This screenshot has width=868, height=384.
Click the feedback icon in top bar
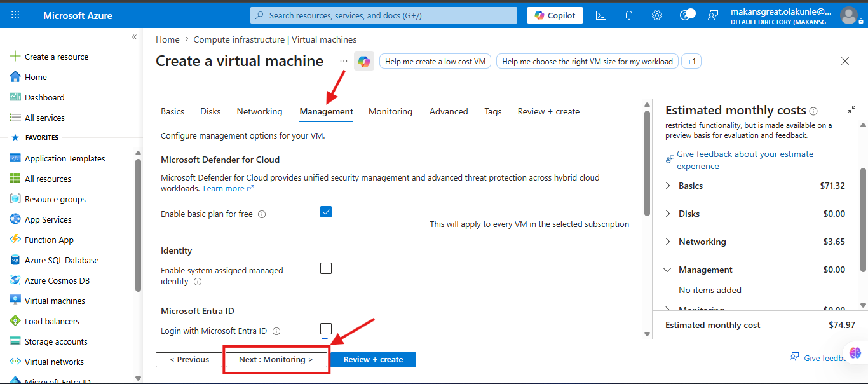tap(713, 15)
